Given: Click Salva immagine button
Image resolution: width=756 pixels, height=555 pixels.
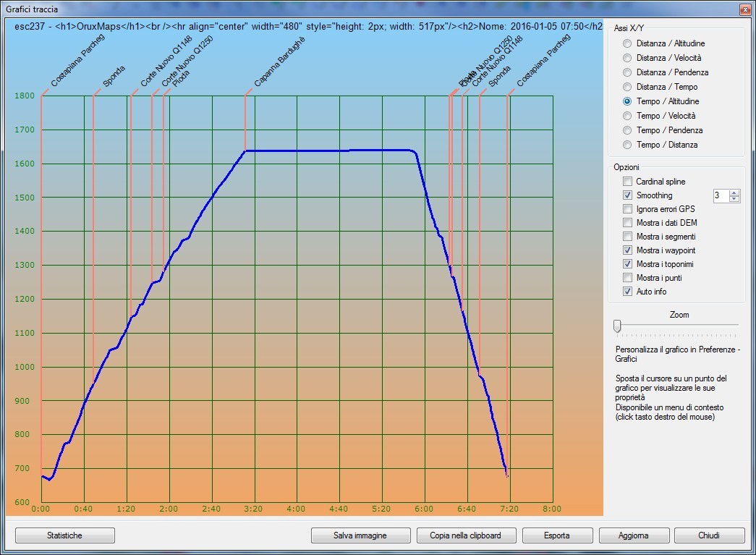Looking at the screenshot, I should [360, 535].
